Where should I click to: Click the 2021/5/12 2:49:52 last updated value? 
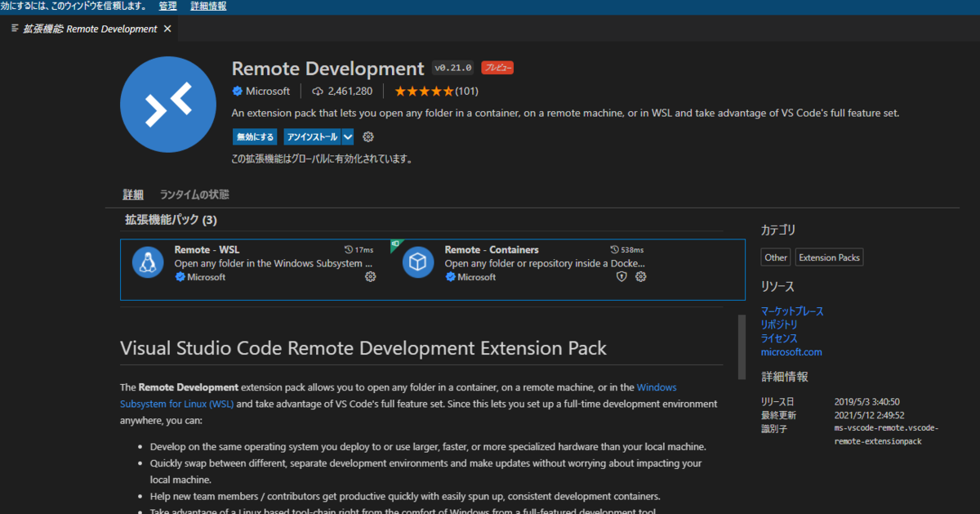[868, 415]
